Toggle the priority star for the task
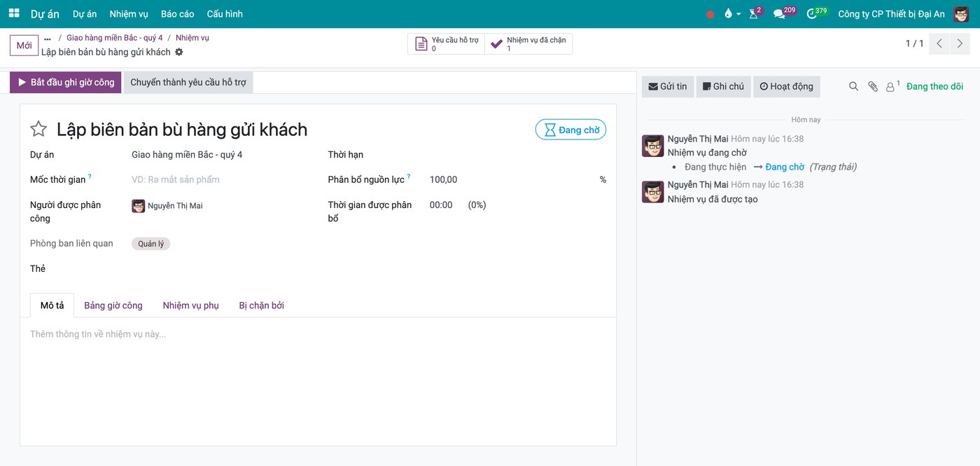980x466 pixels. tap(38, 129)
